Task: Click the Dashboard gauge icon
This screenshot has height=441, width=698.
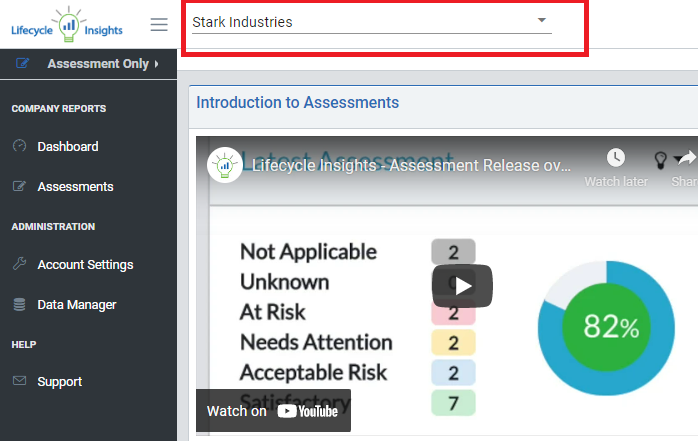Action: click(20, 146)
